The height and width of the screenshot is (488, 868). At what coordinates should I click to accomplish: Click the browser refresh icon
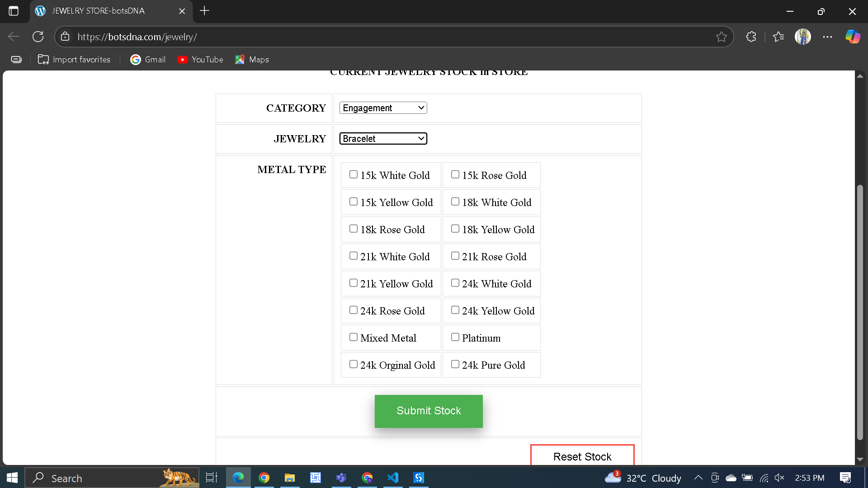pos(38,37)
